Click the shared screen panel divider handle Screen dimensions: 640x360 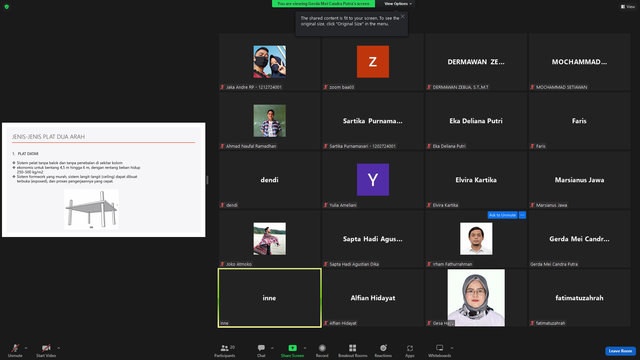pos(207,180)
